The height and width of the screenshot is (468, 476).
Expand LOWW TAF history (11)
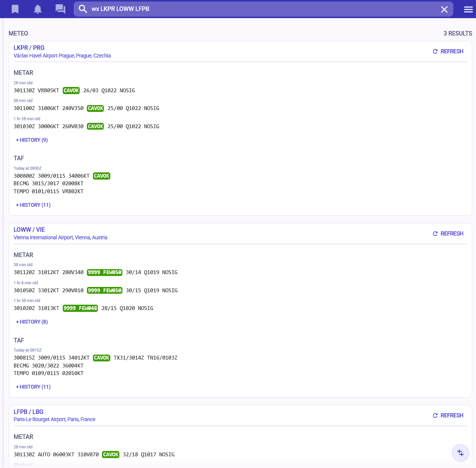[33, 387]
